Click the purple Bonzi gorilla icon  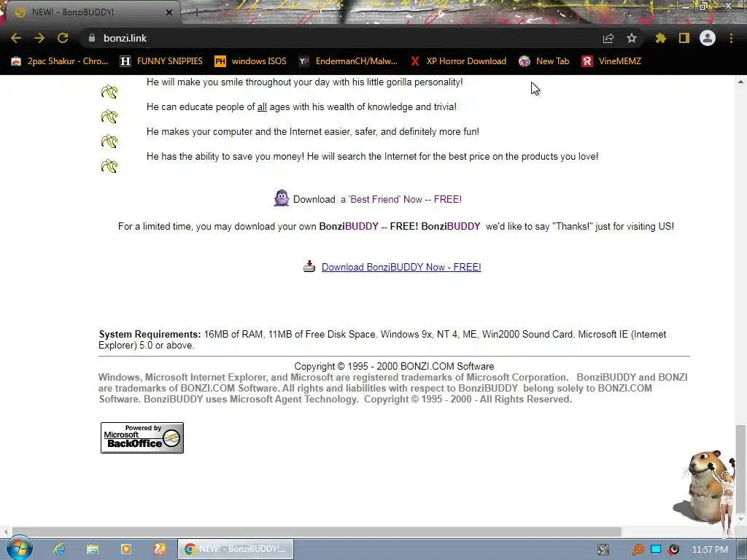pos(282,198)
